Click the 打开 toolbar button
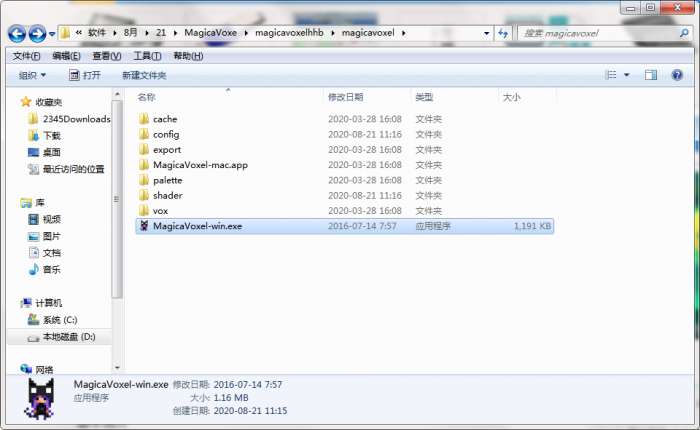The height and width of the screenshot is (430, 700). (x=85, y=75)
